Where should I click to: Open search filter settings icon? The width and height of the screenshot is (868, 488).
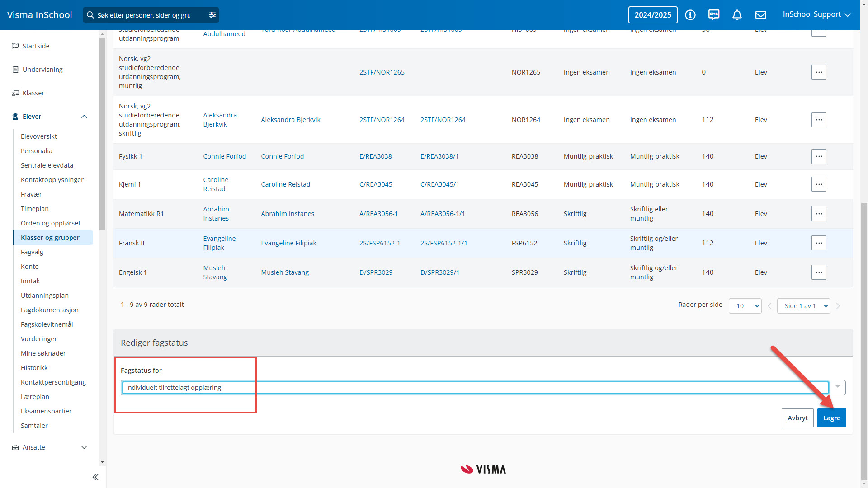point(212,15)
